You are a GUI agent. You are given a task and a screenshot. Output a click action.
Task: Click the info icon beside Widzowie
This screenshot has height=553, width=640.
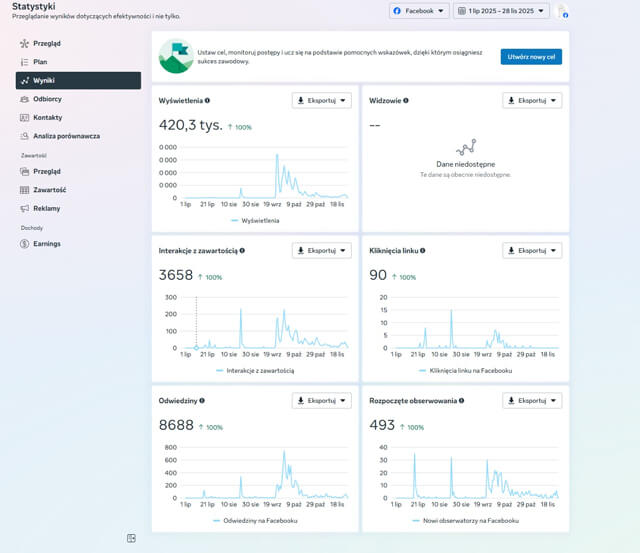point(405,101)
